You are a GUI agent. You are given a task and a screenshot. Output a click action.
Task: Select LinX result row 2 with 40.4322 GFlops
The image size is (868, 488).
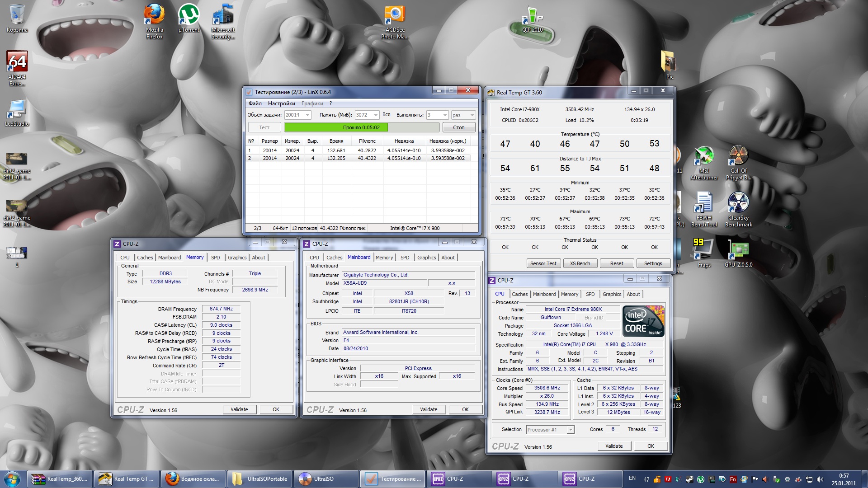[359, 158]
